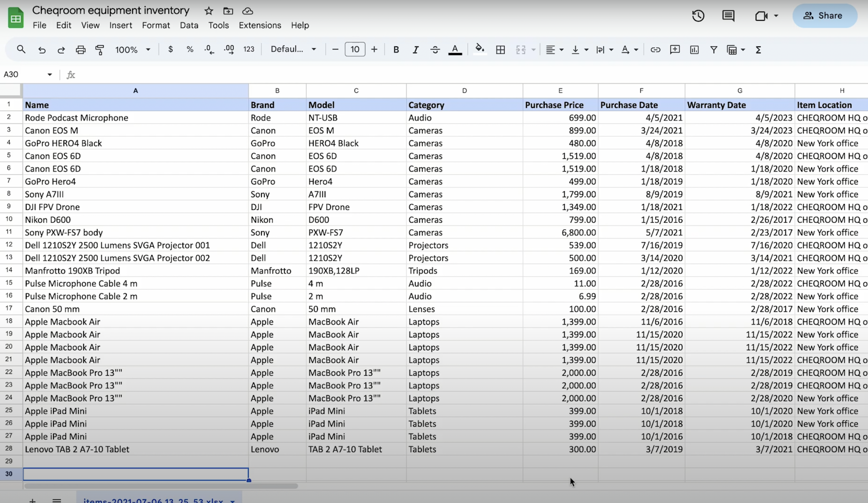
Task: Expand the font size dropdown showing 10
Action: click(x=355, y=49)
